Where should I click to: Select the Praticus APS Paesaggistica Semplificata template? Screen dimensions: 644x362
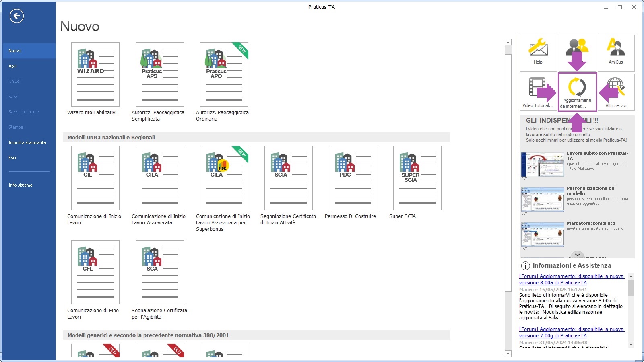click(x=160, y=74)
